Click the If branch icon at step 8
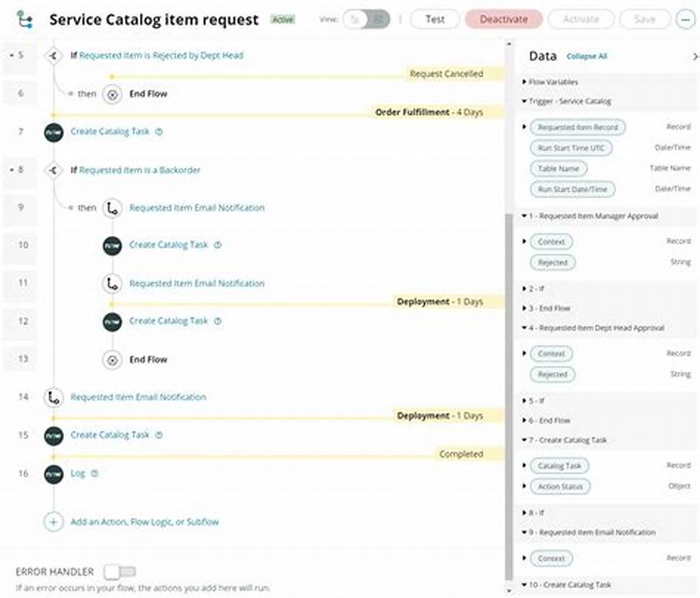 [53, 171]
